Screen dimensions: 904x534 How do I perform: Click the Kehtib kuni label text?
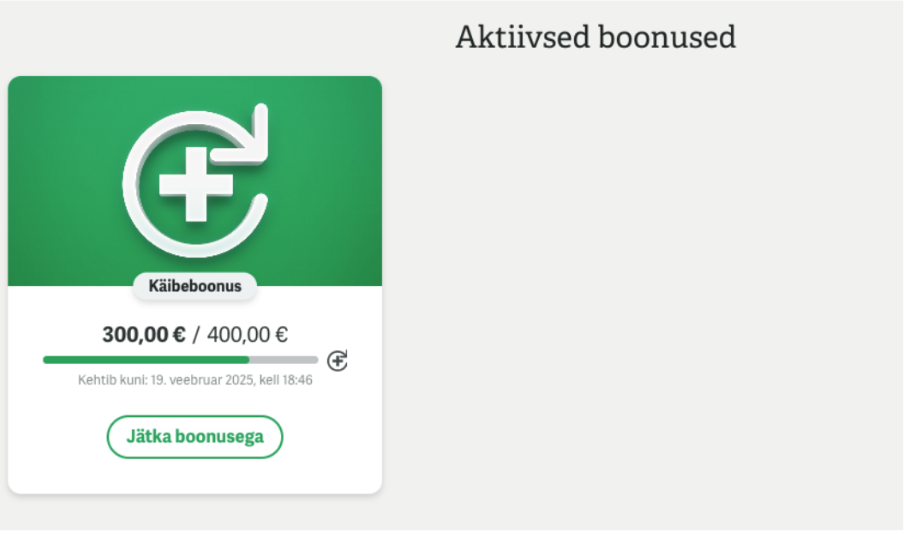pos(112,380)
